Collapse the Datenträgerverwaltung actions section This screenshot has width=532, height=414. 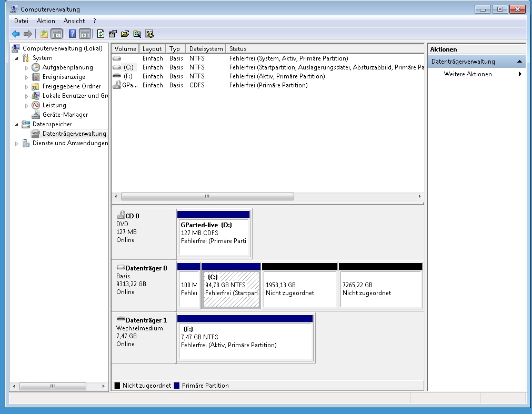[519, 62]
